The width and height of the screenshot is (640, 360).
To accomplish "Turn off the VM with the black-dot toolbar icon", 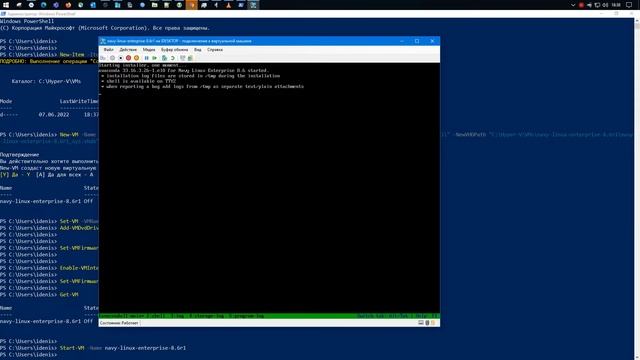I will click(x=121, y=58).
